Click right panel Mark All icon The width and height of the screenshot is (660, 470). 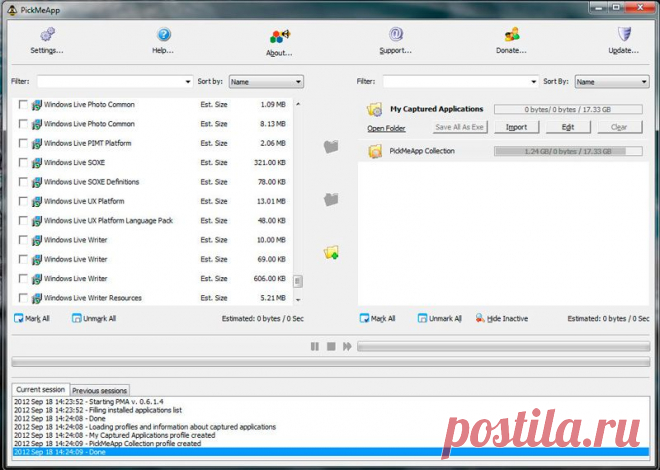click(x=364, y=318)
